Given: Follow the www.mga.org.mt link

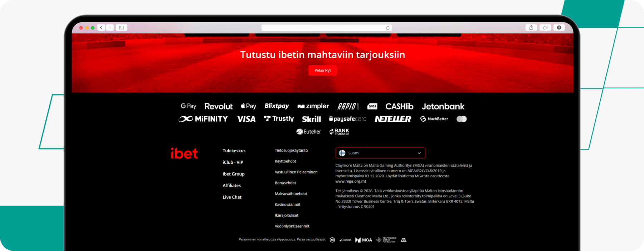Looking at the screenshot, I should [x=351, y=181].
